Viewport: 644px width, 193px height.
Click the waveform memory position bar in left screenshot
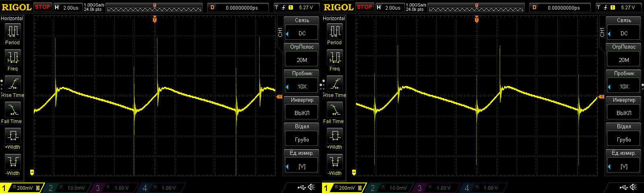point(155,8)
